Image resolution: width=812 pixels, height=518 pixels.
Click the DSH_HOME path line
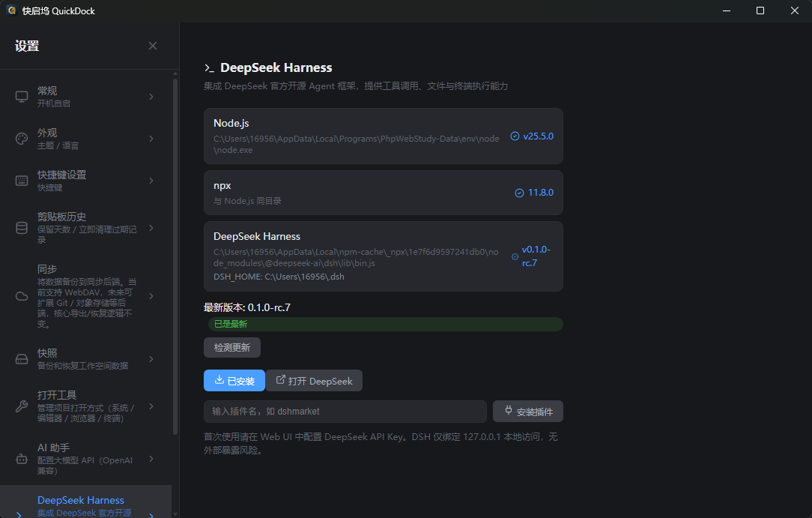pyautogui.click(x=279, y=277)
